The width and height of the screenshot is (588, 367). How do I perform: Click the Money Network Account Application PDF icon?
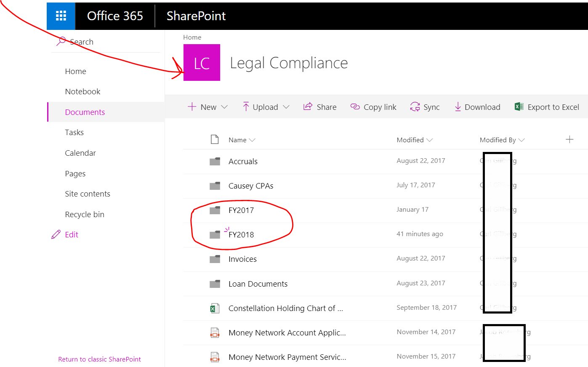tap(215, 333)
